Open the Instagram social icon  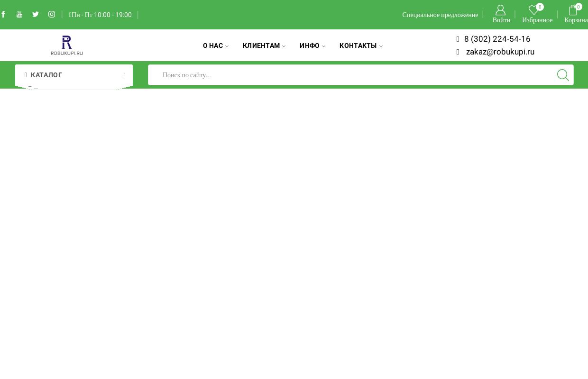click(x=52, y=14)
